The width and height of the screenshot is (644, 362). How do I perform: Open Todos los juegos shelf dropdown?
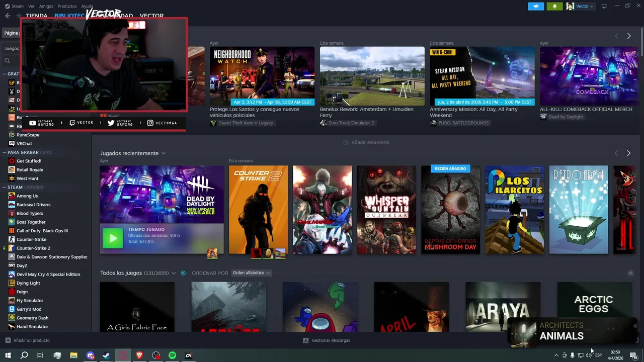tap(174, 273)
